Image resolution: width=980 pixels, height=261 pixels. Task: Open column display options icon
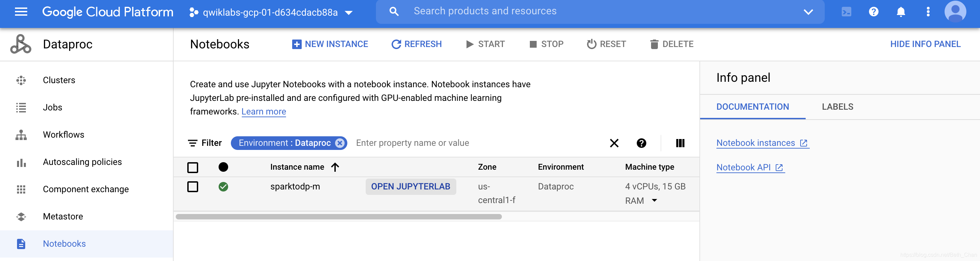680,143
